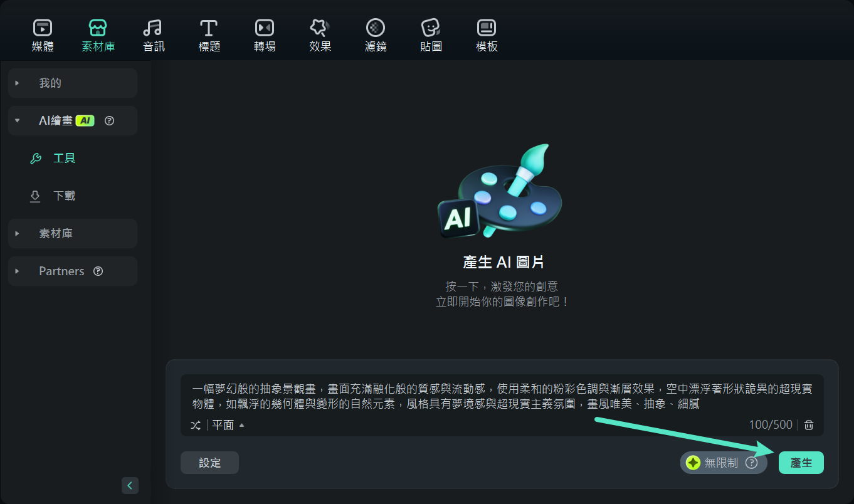This screenshot has width=854, height=504.
Task: Open the 濾鏡 filters tab
Action: click(x=375, y=36)
